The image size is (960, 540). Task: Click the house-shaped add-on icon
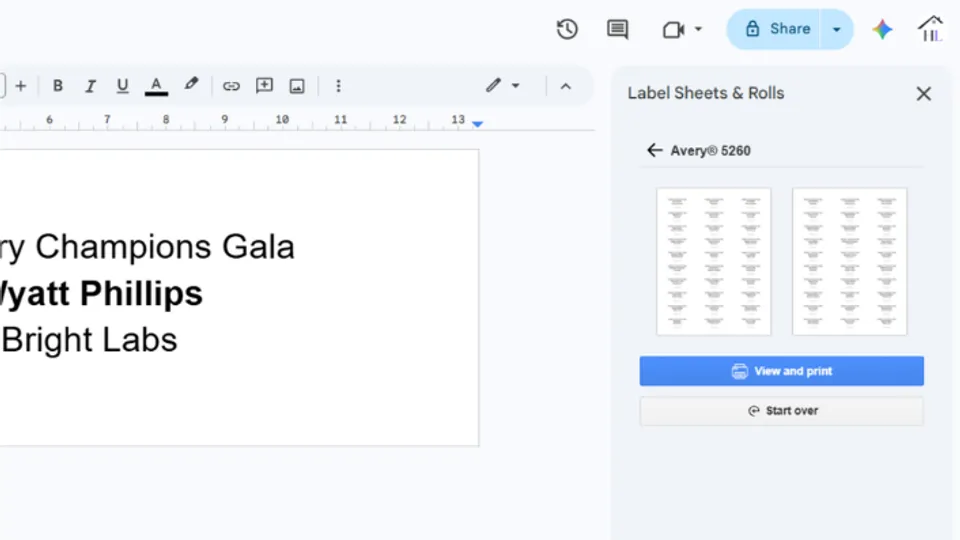[x=931, y=29]
